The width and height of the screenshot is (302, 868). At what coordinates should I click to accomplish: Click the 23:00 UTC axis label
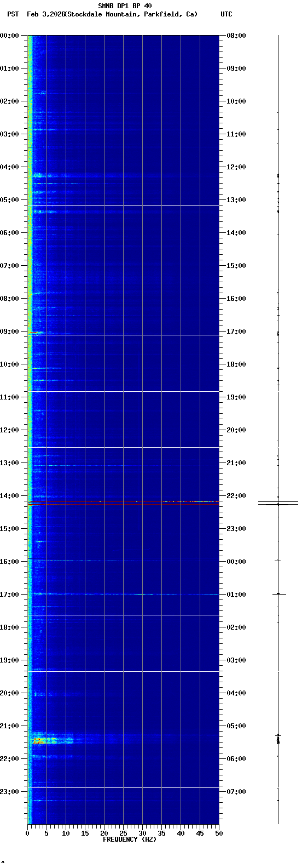[x=236, y=529]
